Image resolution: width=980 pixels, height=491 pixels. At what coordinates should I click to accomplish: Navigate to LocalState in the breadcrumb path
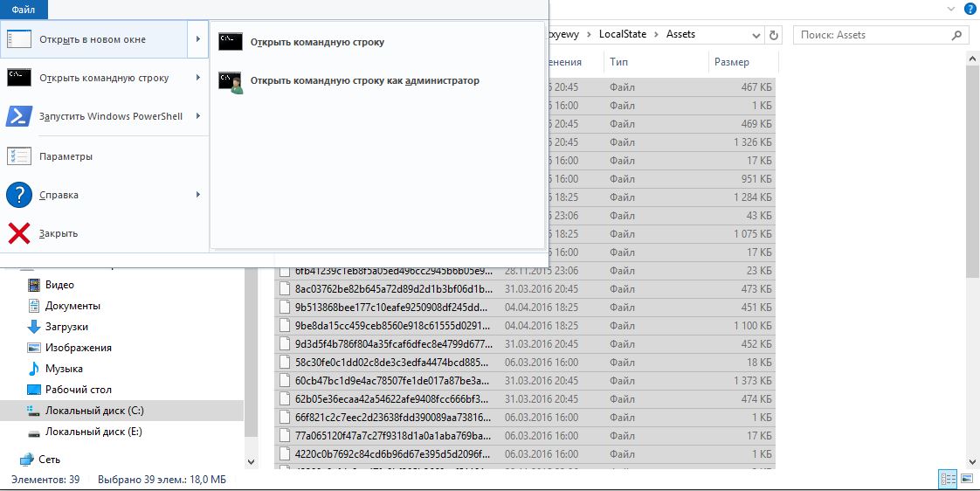(x=622, y=34)
